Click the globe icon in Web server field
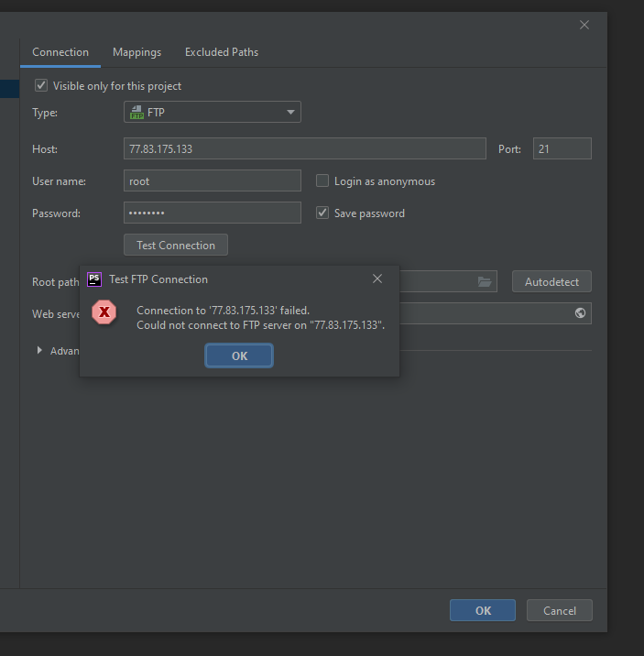Screen dimensions: 644x656 580,313
